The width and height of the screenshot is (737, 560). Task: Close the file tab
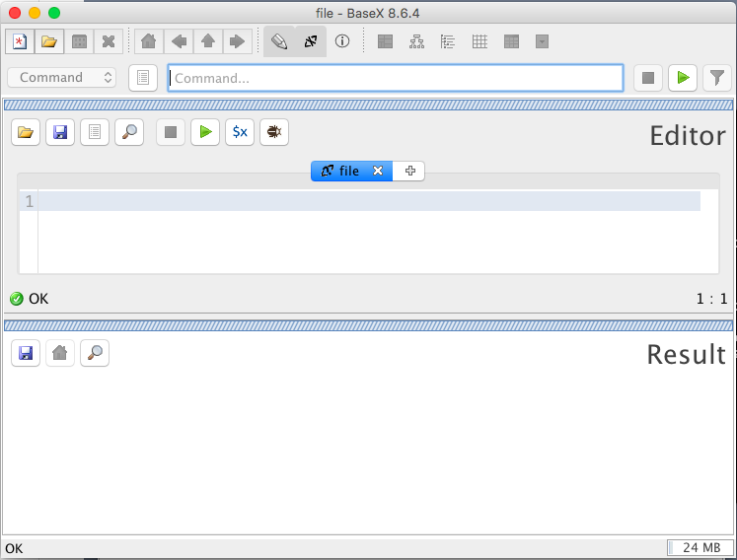(378, 171)
